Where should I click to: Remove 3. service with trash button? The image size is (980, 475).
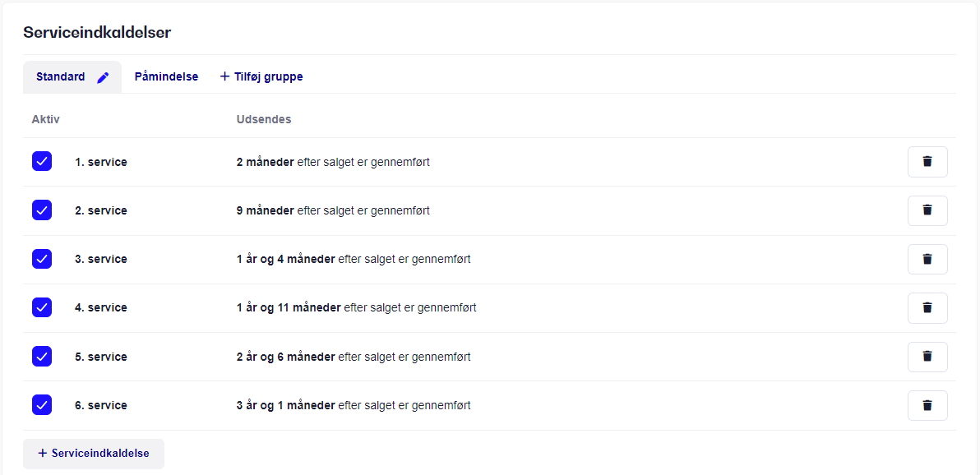(927, 259)
